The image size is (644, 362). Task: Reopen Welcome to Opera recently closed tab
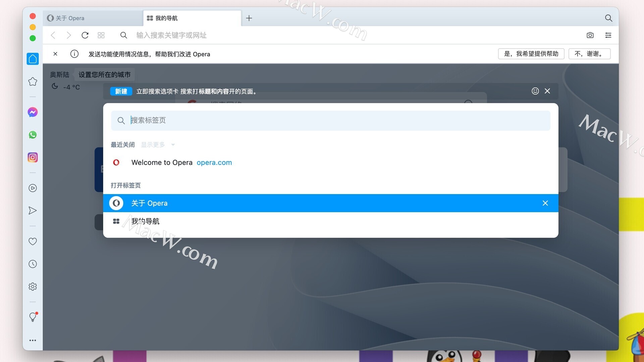330,163
